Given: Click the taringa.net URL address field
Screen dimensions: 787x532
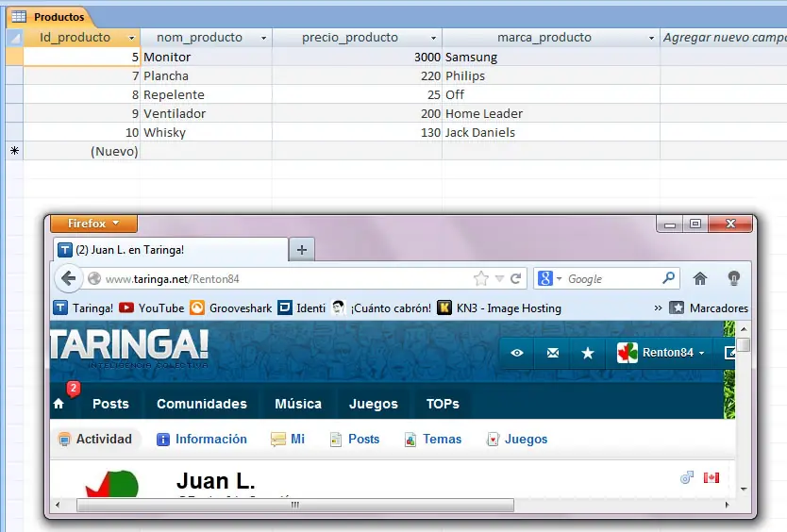Looking at the screenshot, I should click(x=281, y=278).
